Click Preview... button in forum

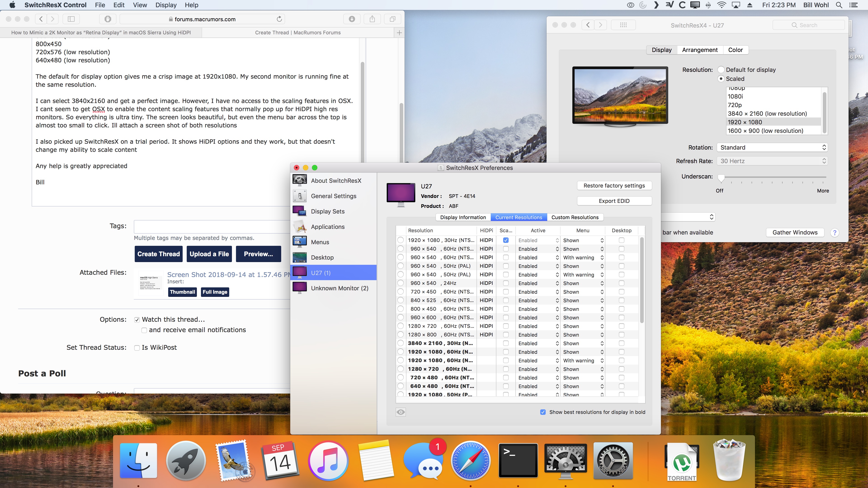tap(258, 254)
